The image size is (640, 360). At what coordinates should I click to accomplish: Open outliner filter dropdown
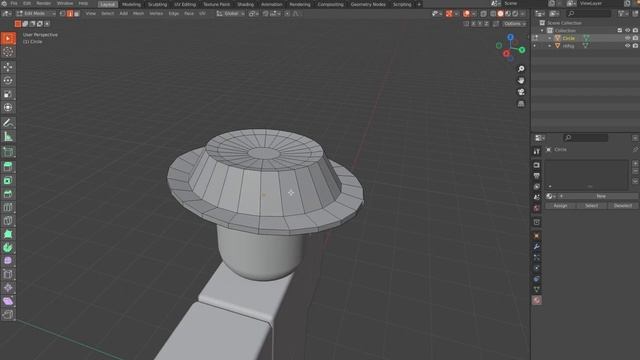pos(623,13)
